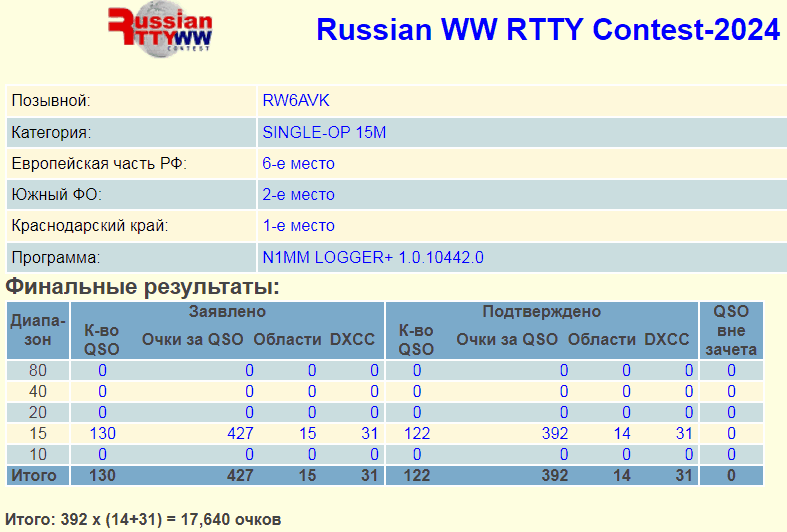Click claimed QSO count 130 in 15 band row

(x=102, y=433)
